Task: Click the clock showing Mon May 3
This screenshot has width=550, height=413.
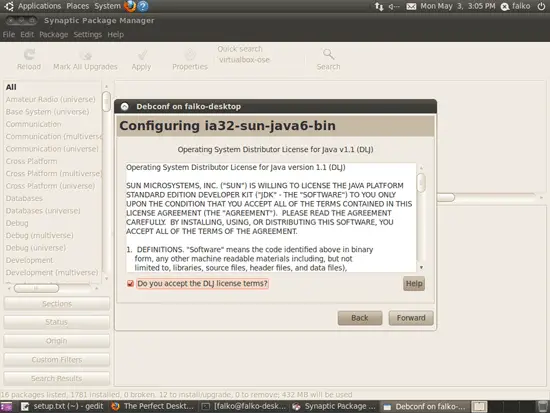Action: 457,6
